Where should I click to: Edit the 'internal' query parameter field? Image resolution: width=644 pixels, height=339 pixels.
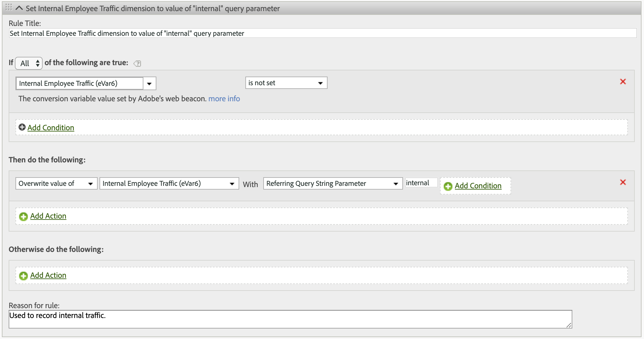tap(422, 183)
